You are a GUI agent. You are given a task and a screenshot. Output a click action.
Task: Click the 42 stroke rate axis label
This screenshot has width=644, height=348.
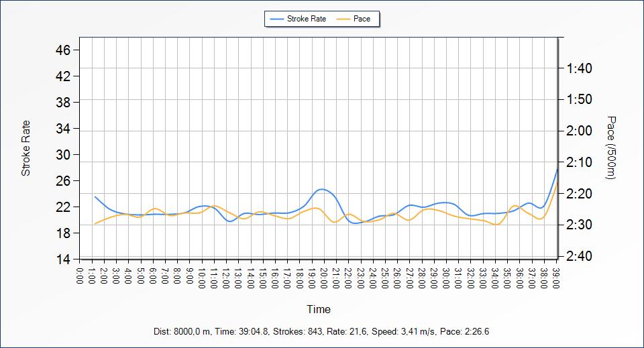coord(63,76)
